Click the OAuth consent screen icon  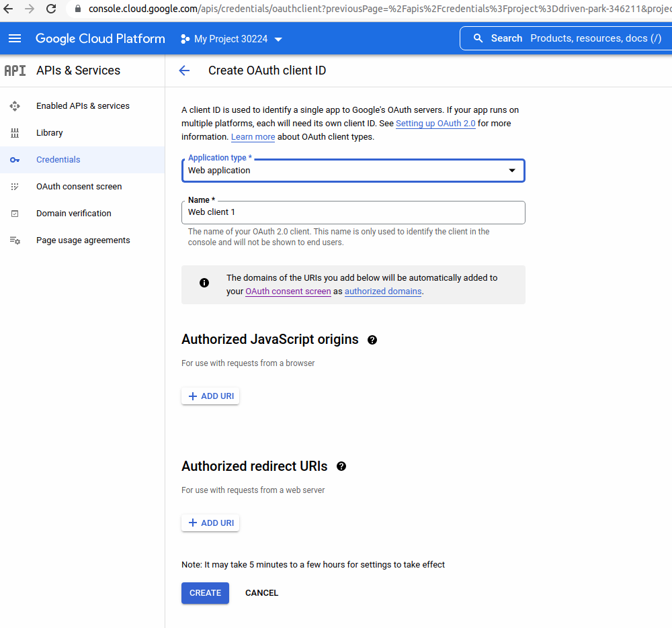(15, 187)
